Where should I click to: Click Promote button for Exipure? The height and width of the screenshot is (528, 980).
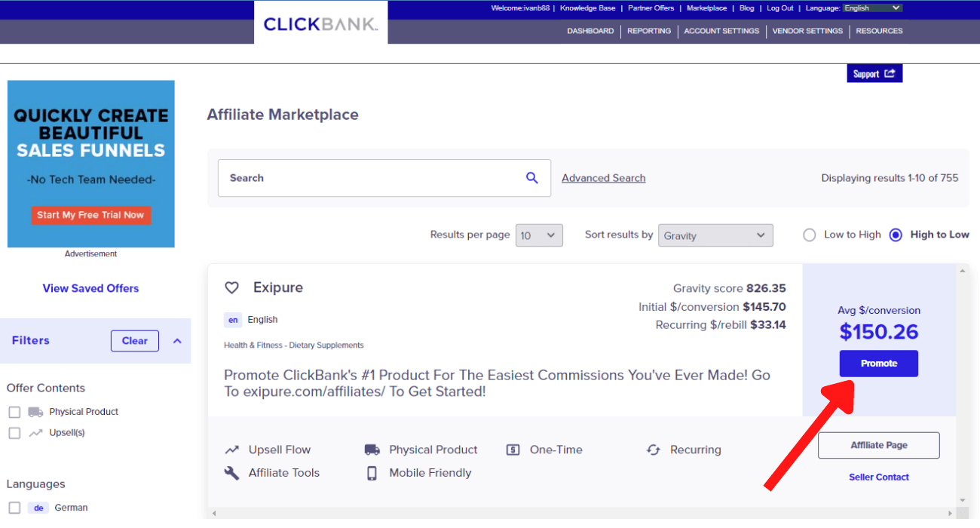point(879,364)
